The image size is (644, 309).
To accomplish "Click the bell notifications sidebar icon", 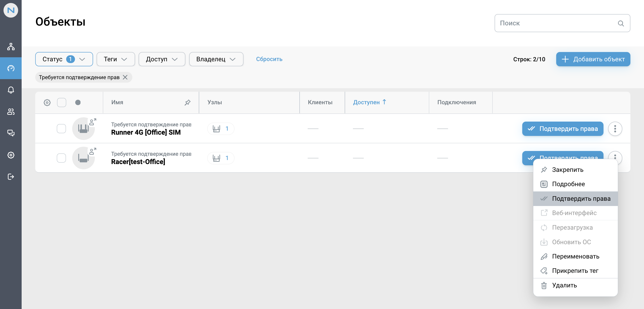I will coord(11,90).
